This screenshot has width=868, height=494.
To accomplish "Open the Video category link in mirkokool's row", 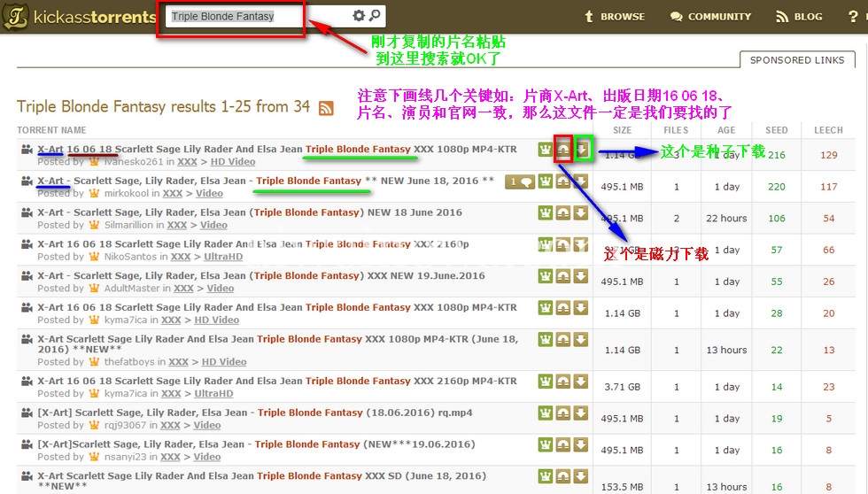I will 209,193.
